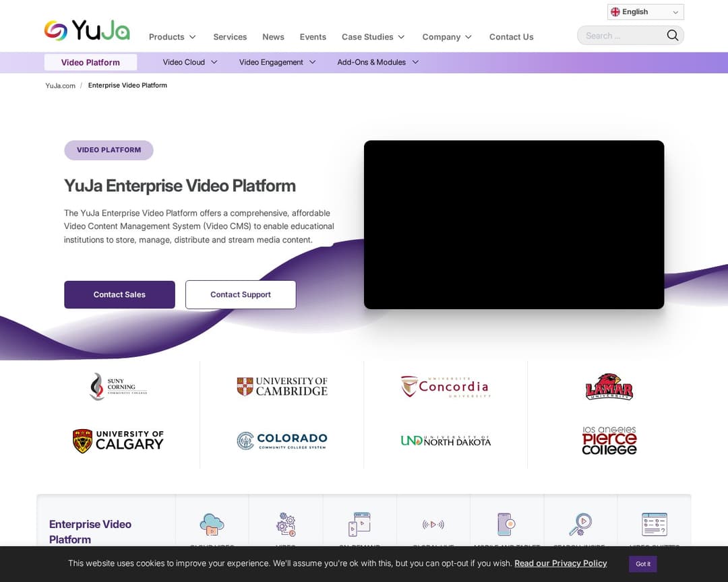Open the global live streaming broadcast icon
The width and height of the screenshot is (728, 582).
pos(433,525)
